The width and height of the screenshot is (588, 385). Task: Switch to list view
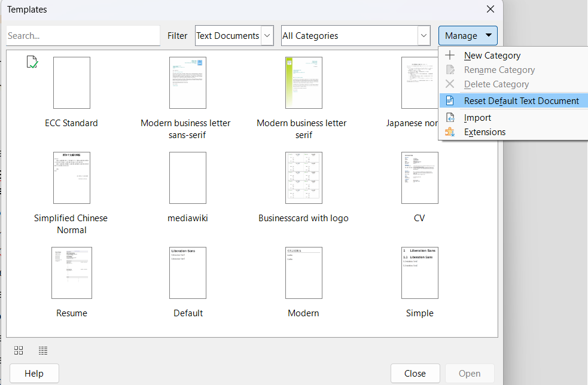[x=43, y=350]
